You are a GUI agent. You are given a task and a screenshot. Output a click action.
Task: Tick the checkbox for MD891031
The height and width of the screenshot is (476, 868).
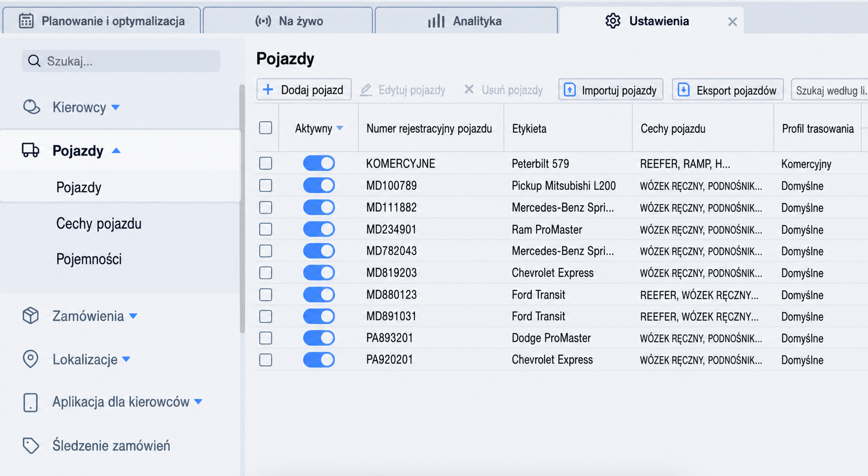pos(265,316)
